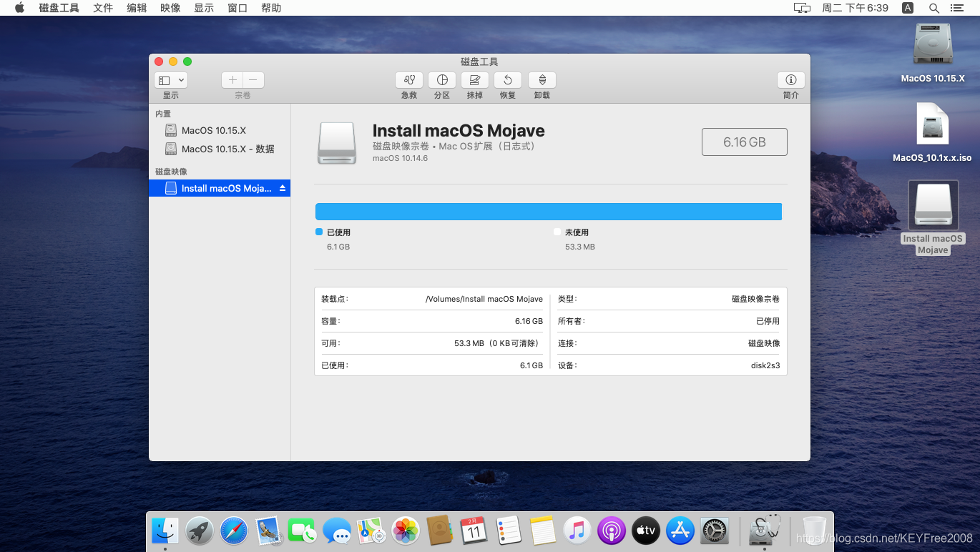Screen dimensions: 980x552
Task: Select MacOS 10.15.X - 数据 volume
Action: pyautogui.click(x=219, y=149)
